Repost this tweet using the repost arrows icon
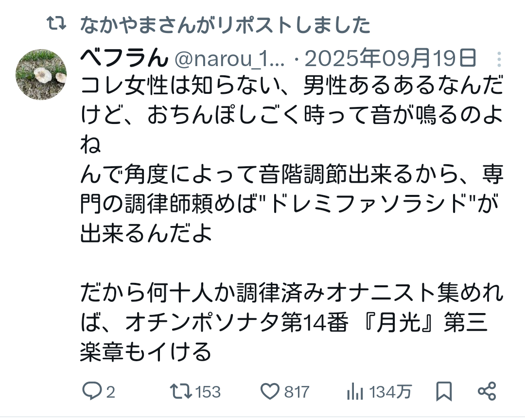Screen dimensions: 525x420 pos(180,391)
